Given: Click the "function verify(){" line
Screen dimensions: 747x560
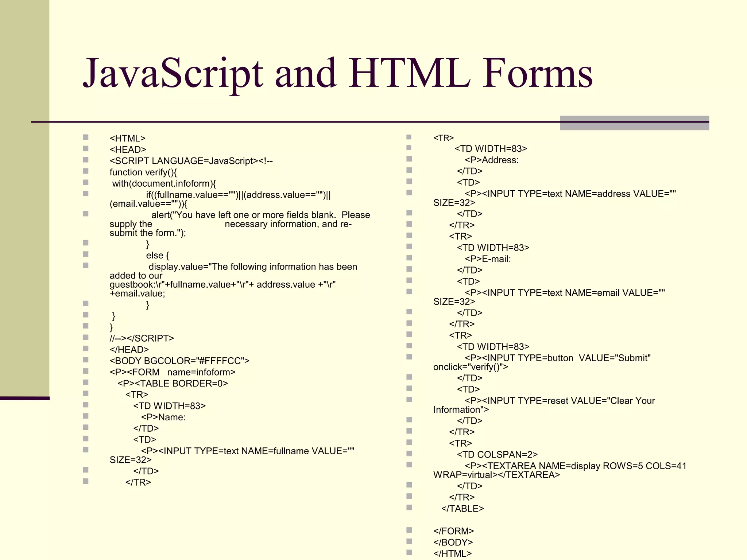Looking at the screenshot, I should pyautogui.click(x=143, y=172).
